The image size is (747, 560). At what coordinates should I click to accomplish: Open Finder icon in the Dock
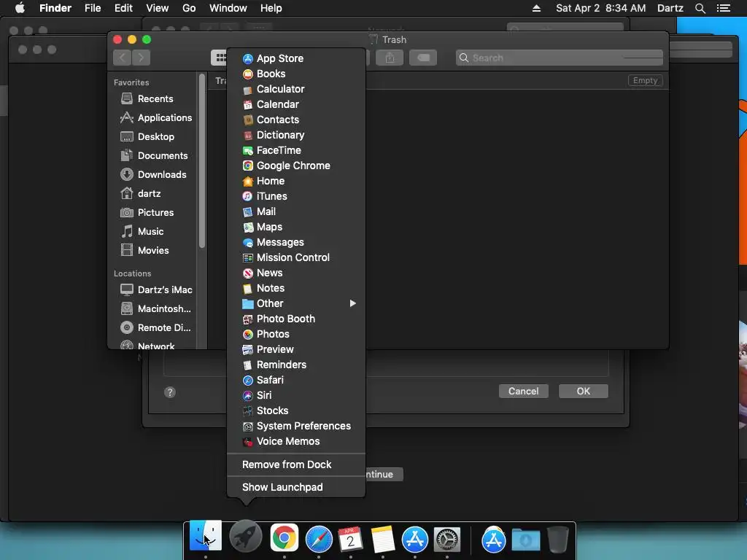[x=205, y=536]
